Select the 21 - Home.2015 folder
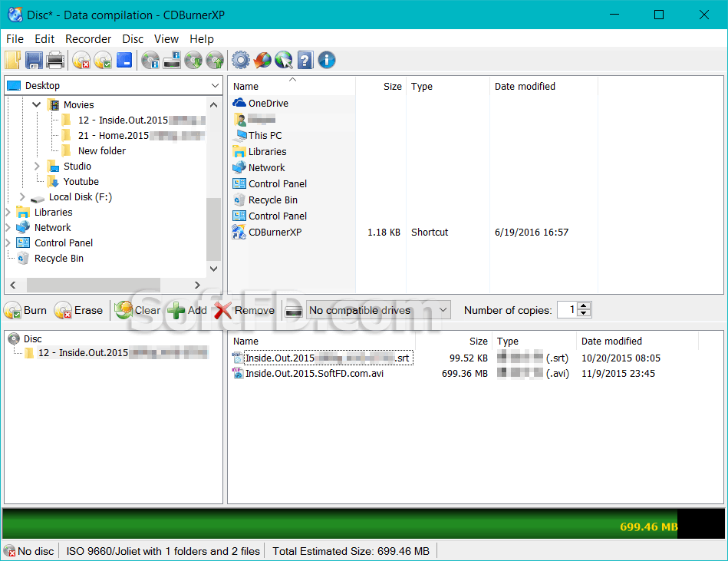The width and height of the screenshot is (728, 561). [133, 136]
